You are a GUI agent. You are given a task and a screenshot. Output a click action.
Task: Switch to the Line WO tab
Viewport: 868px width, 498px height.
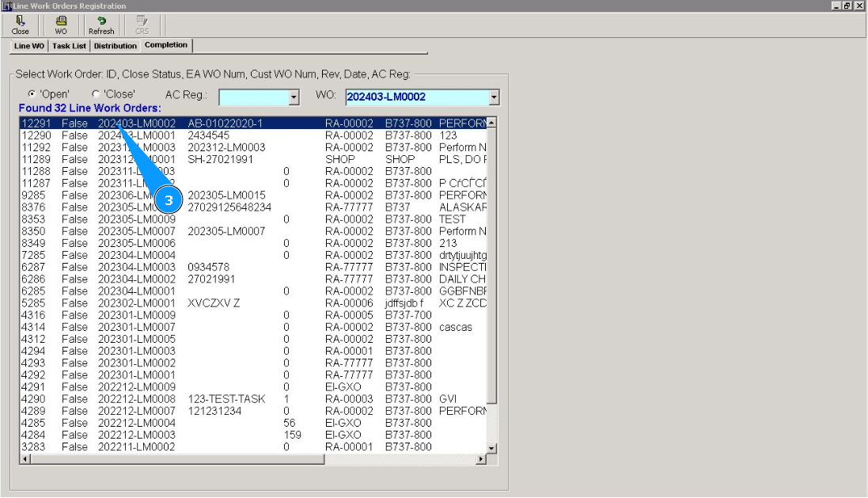tap(28, 46)
